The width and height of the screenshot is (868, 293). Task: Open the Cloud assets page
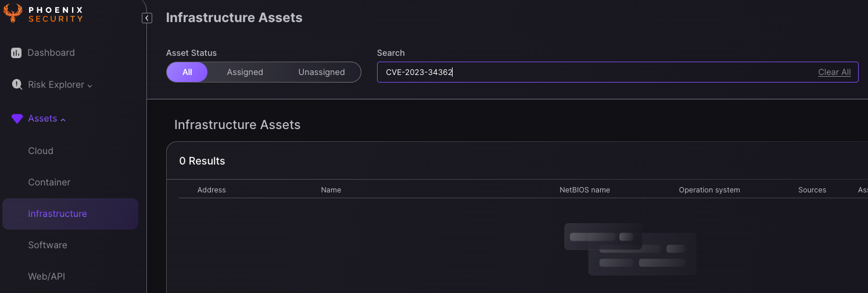[41, 151]
